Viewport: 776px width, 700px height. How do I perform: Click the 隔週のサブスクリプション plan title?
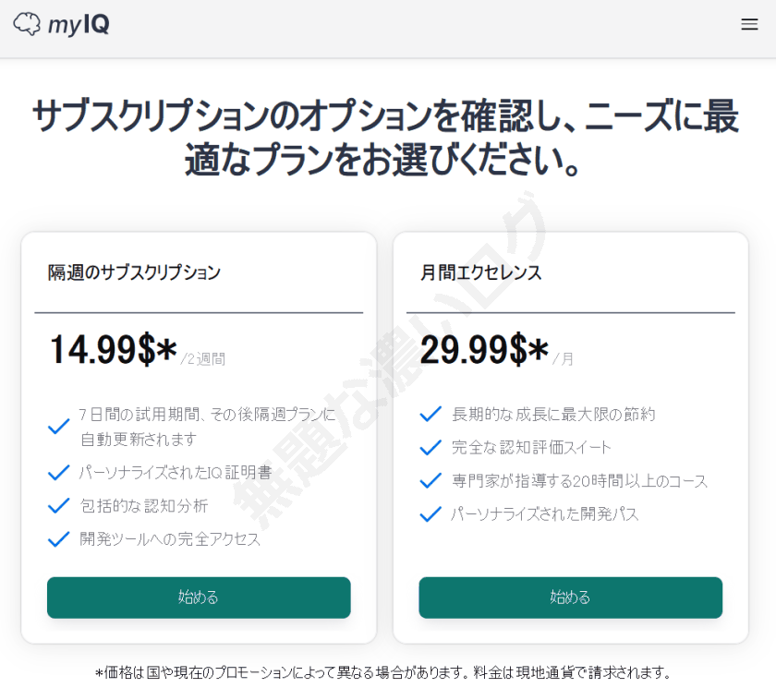[x=134, y=272]
